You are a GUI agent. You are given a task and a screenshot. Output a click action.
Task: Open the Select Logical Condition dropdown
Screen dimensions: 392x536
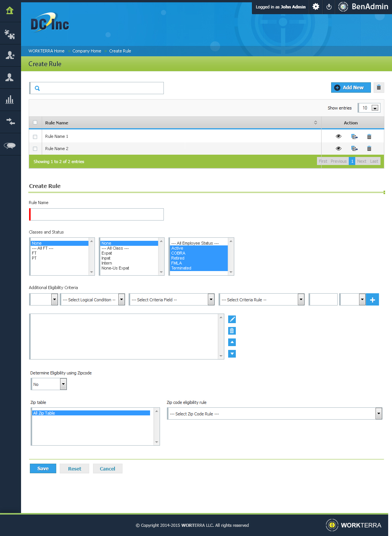[x=92, y=300]
